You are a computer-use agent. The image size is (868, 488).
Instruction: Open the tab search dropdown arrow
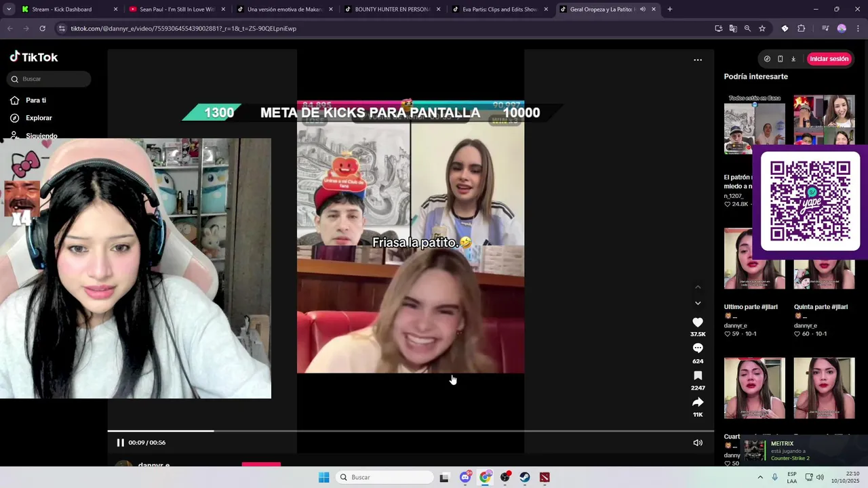8,9
